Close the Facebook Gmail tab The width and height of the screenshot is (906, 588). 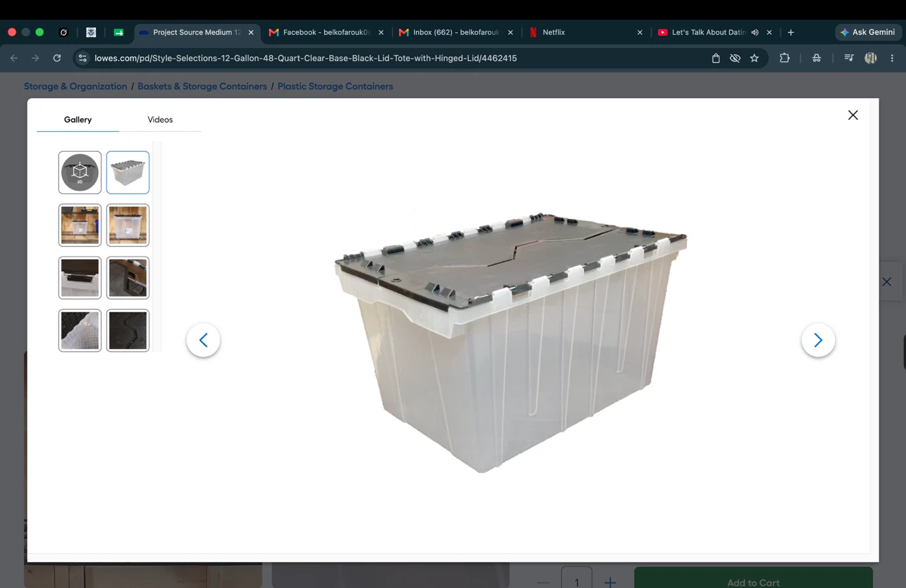pos(381,32)
